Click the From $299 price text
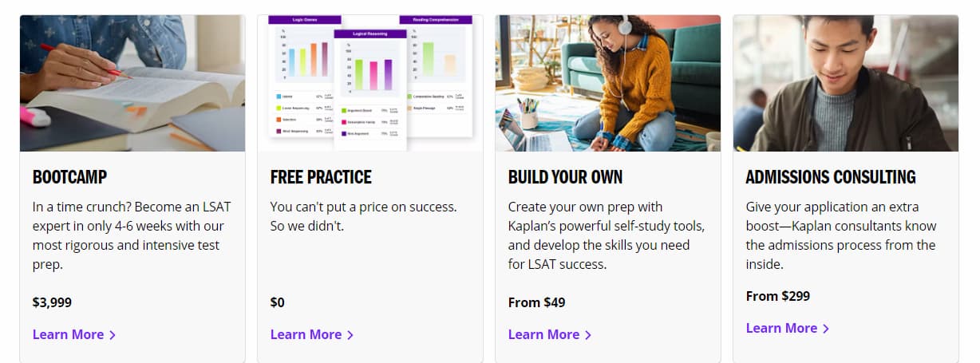 point(778,296)
